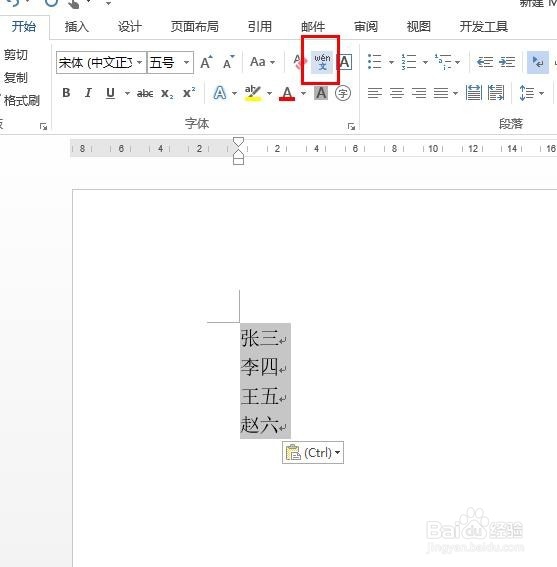Screen dimensions: 557x567
Task: Center align text
Action: (x=397, y=93)
